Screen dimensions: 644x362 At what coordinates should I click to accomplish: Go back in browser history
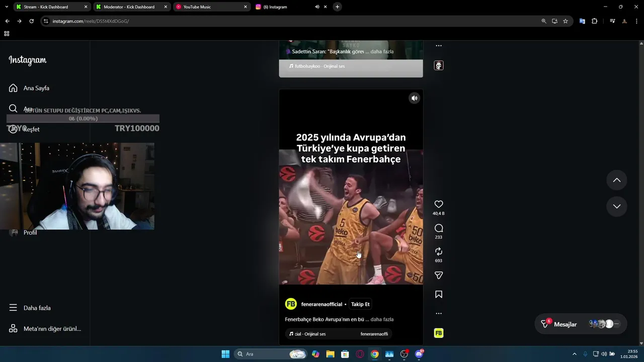point(7,21)
